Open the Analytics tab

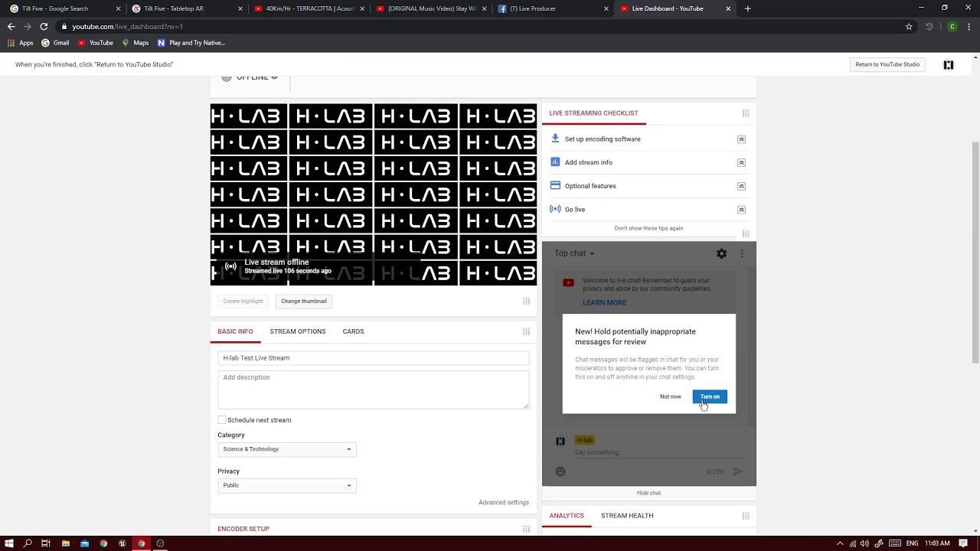[x=567, y=516]
